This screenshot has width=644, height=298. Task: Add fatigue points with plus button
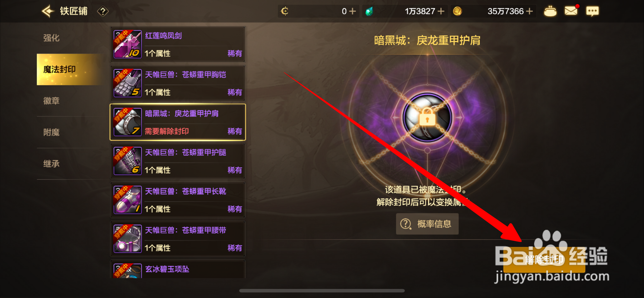click(x=352, y=11)
